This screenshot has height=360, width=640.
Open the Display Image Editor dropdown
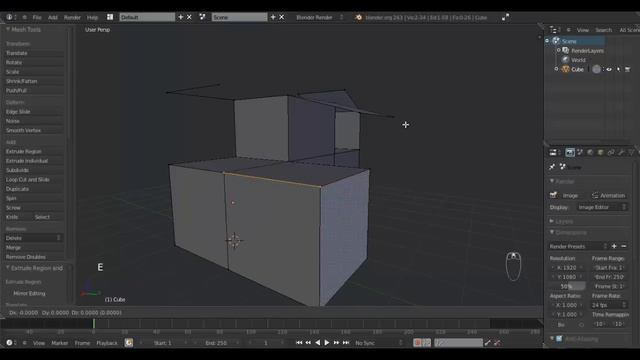[x=602, y=207]
